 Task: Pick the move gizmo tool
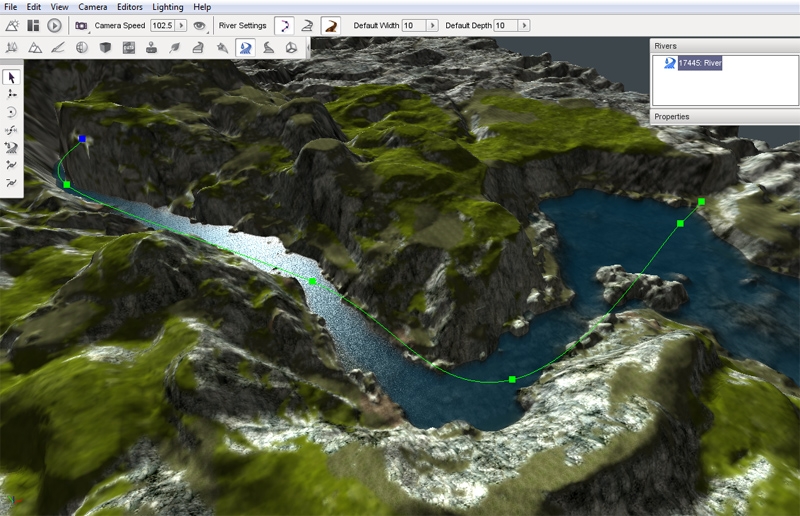pos(12,94)
